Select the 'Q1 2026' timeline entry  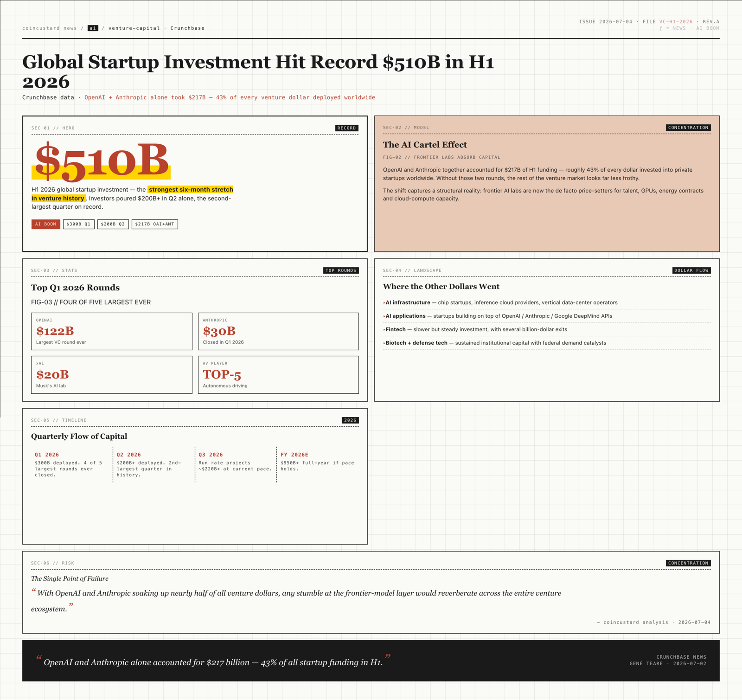tap(71, 464)
